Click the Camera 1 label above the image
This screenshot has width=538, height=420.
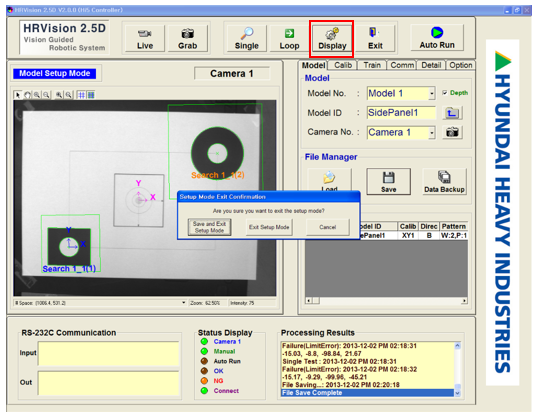click(232, 73)
